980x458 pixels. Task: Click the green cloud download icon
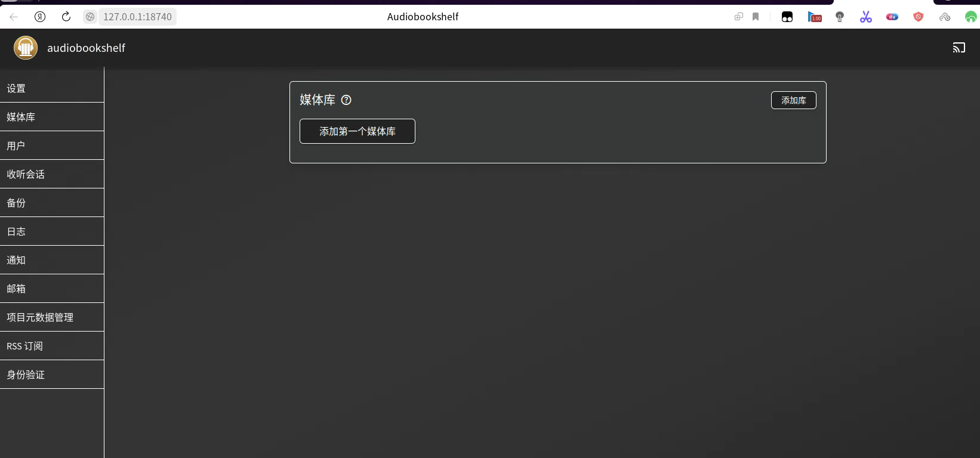click(x=970, y=17)
